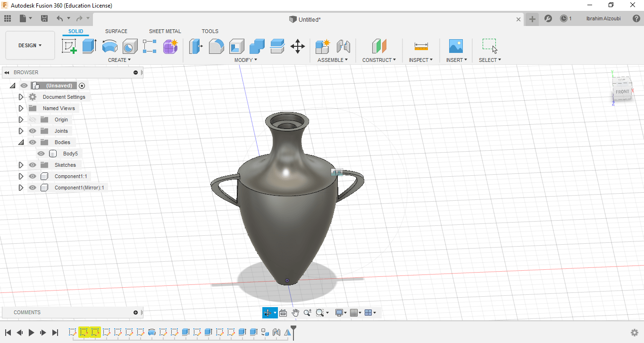Click the FRONT face of the ViewCube
644x343 pixels.
tap(622, 92)
